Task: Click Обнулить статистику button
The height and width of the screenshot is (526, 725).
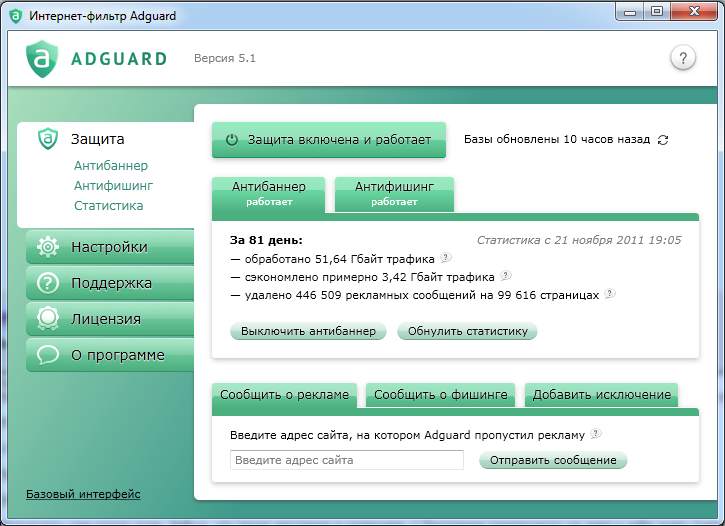Action: tap(467, 331)
